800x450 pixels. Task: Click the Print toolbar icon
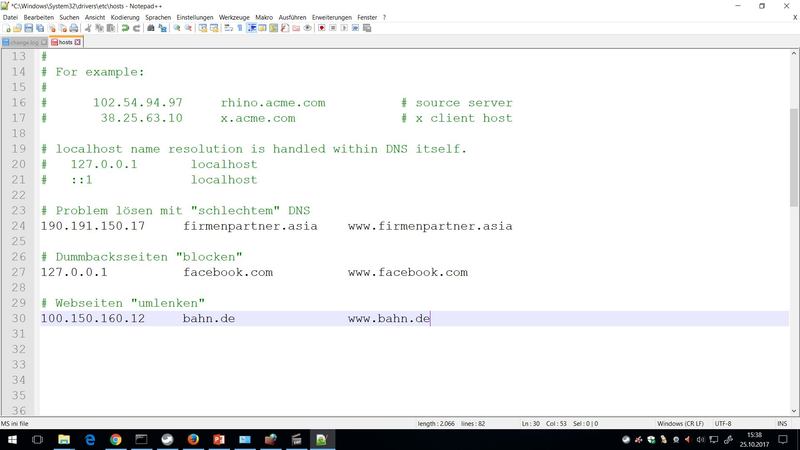click(x=73, y=28)
